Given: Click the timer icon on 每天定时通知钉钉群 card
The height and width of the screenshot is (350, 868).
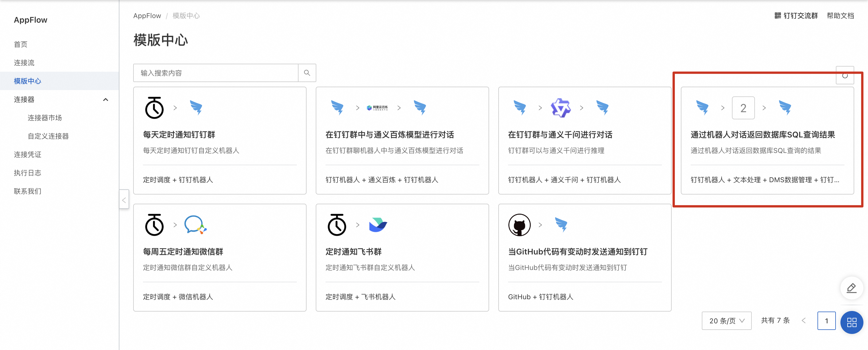Looking at the screenshot, I should [x=154, y=108].
